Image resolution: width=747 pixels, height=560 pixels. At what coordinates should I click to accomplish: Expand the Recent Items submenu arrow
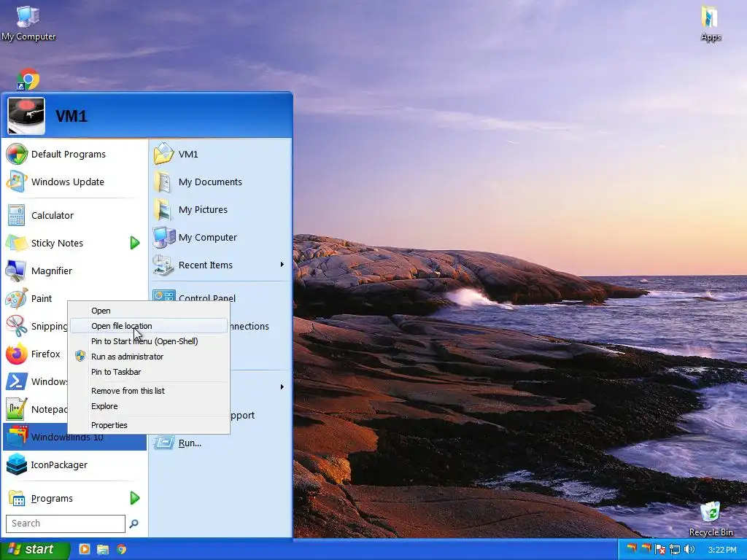[282, 264]
